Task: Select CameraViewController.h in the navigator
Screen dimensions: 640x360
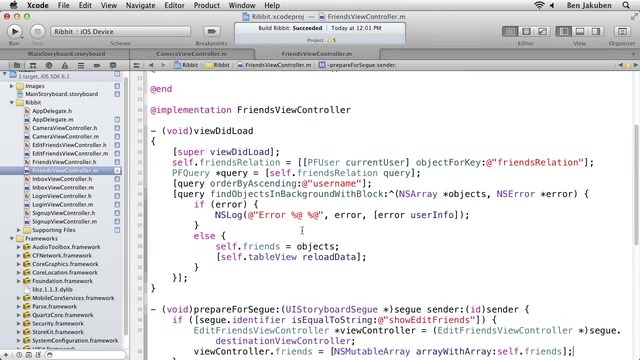Action: (64, 128)
